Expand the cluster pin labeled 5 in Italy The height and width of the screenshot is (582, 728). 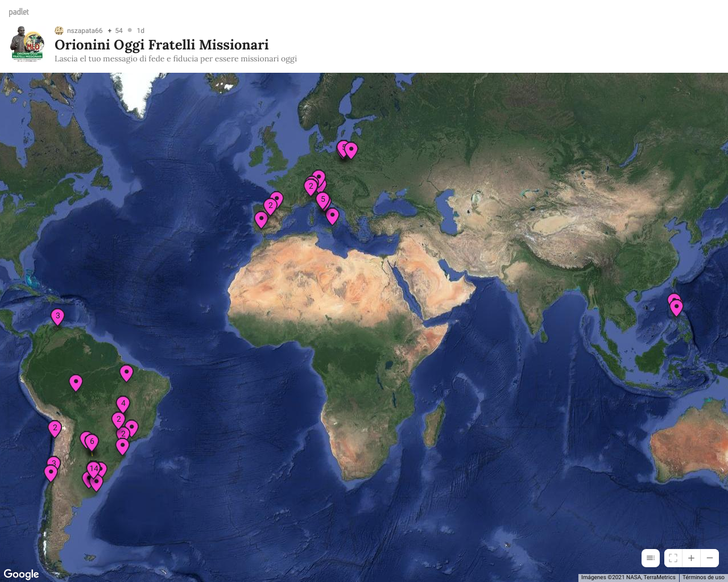coord(323,199)
